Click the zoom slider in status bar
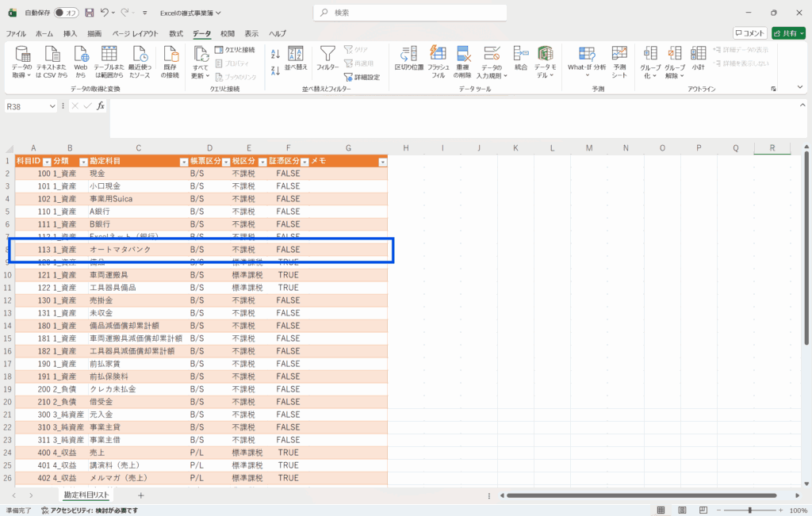Screen dimensions: 812x516 pyautogui.click(x=750, y=510)
